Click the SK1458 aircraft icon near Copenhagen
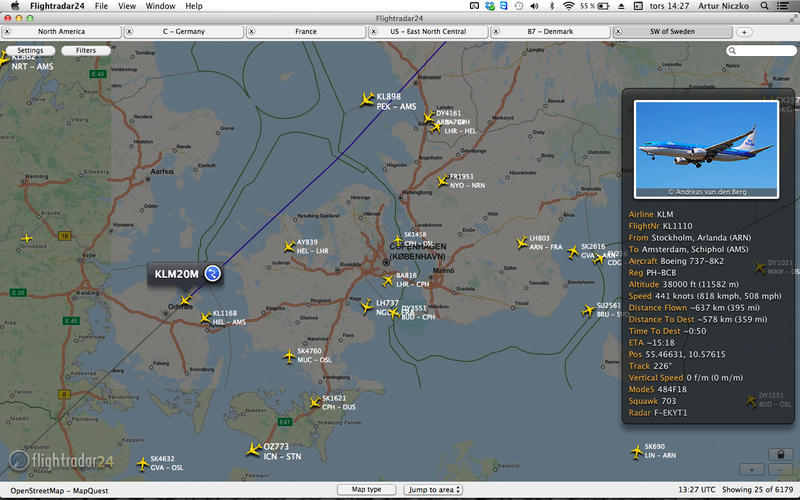This screenshot has height=500, width=800. [397, 239]
